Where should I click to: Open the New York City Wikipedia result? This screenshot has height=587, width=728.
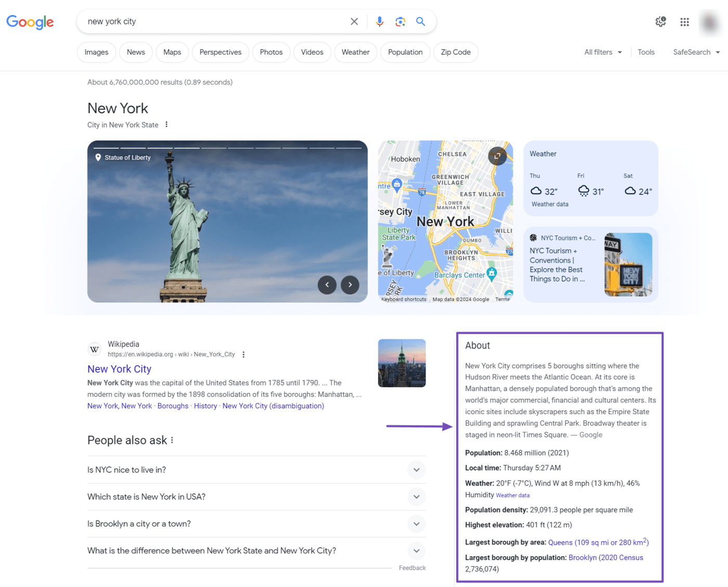[x=119, y=369]
